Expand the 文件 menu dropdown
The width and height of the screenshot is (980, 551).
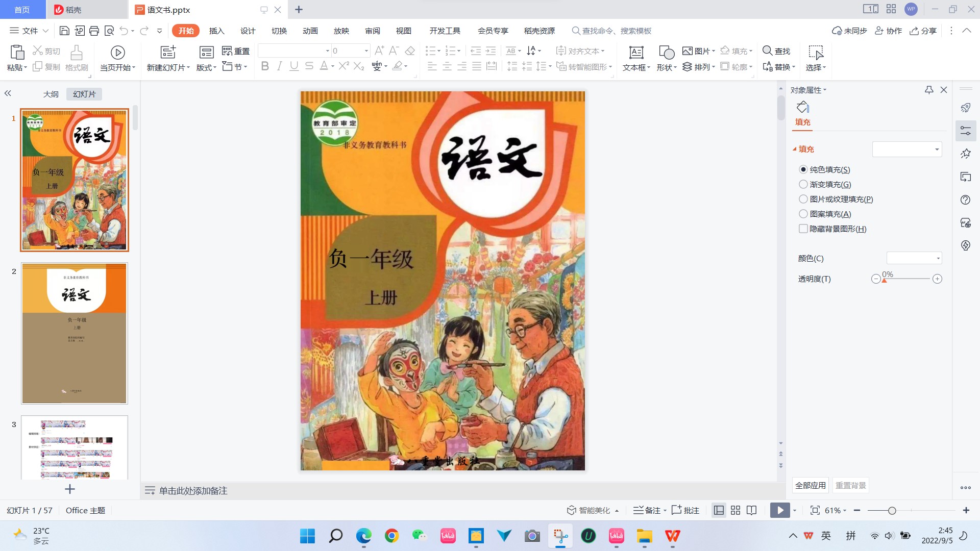(30, 31)
